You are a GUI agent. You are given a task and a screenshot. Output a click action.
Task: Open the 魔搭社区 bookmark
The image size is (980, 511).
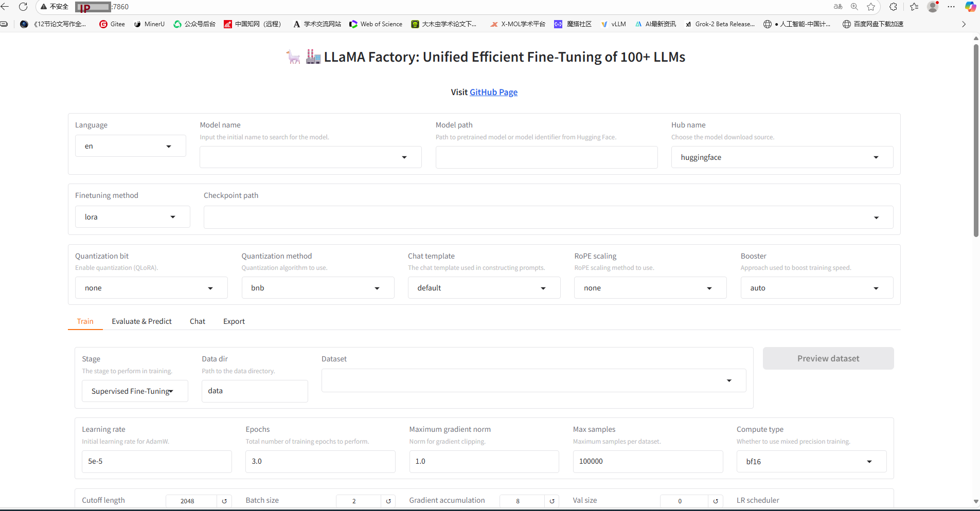tap(573, 24)
